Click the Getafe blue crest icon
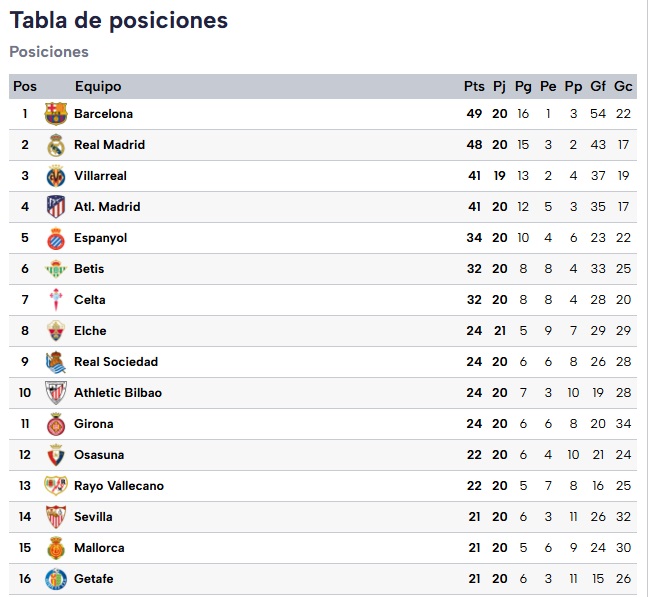The image size is (649, 597). (x=56, y=579)
